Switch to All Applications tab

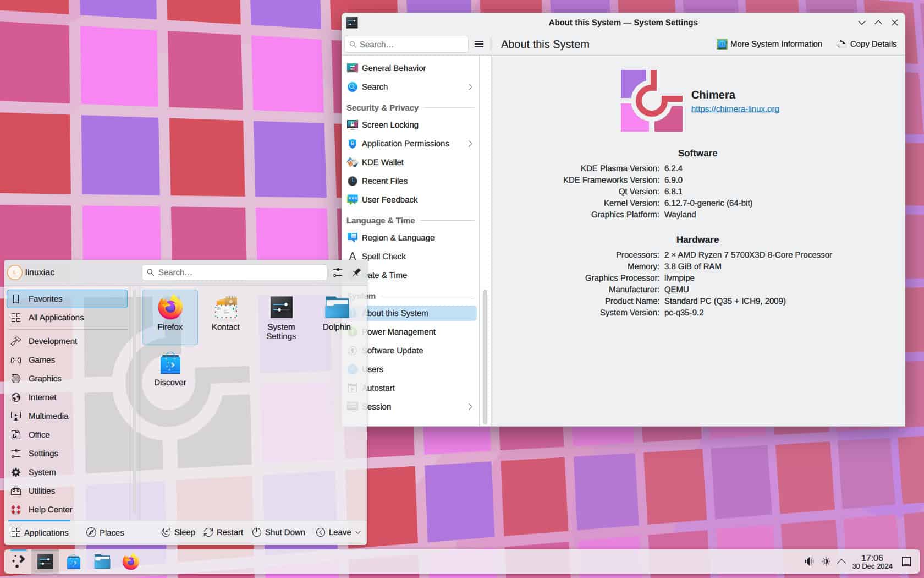[x=56, y=318]
